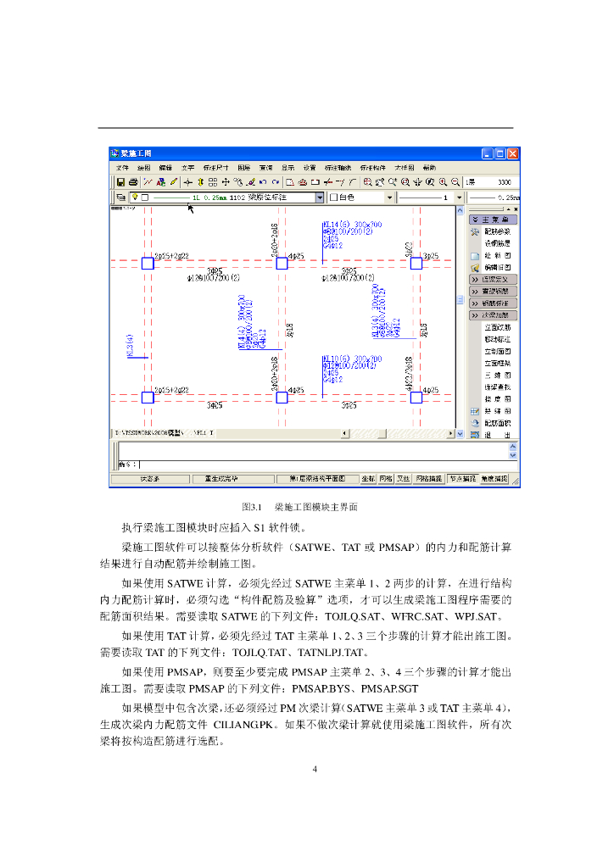
Task: Click the document icon after Redo
Action: (289, 181)
